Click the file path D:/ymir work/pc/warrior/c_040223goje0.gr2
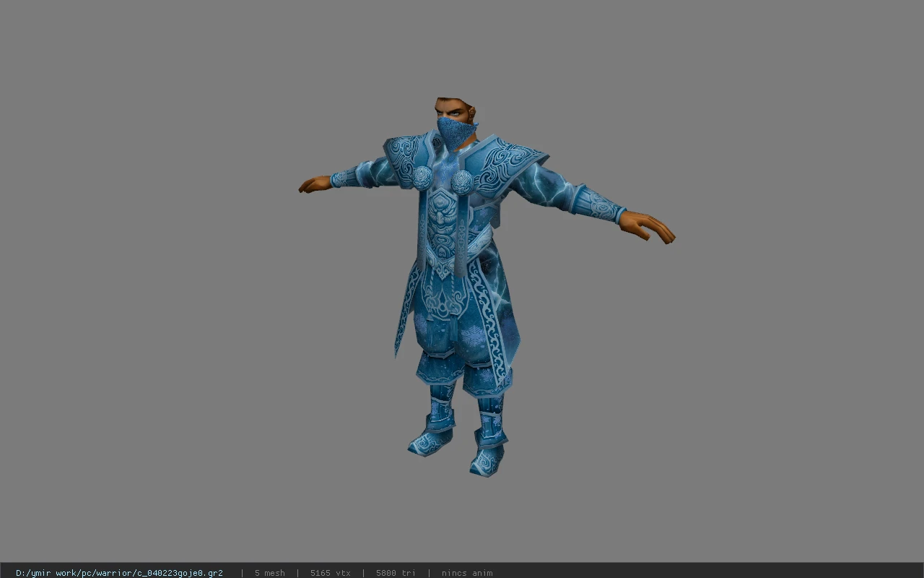Viewport: 924px width, 578px height. click(x=119, y=573)
